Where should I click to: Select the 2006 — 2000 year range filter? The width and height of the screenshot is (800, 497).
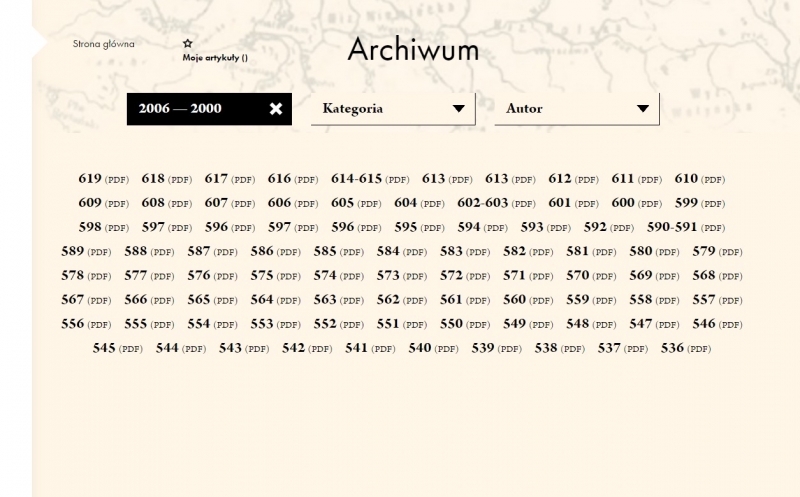tap(181, 109)
